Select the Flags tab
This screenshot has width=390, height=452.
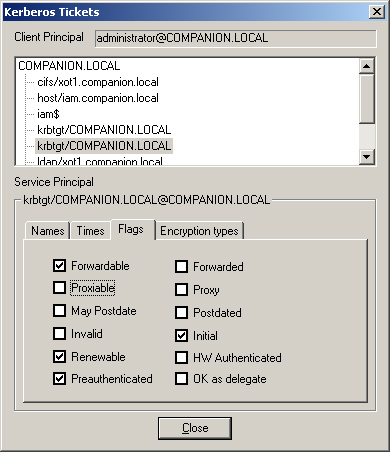(x=133, y=229)
